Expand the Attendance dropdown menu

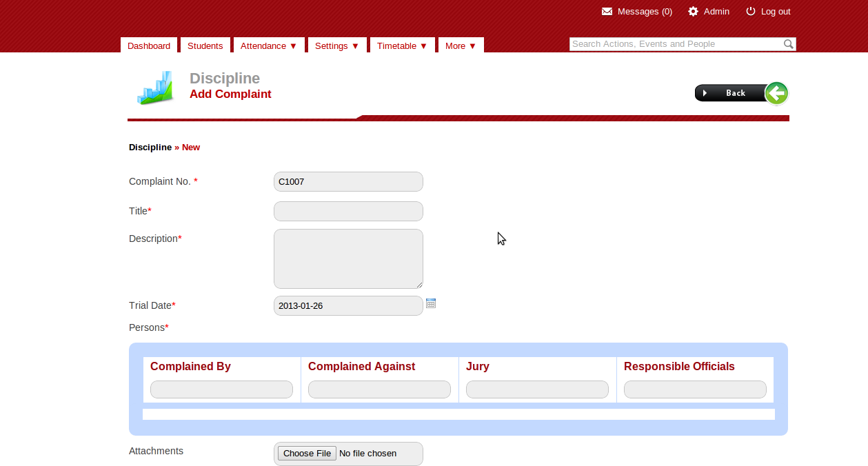pyautogui.click(x=268, y=46)
